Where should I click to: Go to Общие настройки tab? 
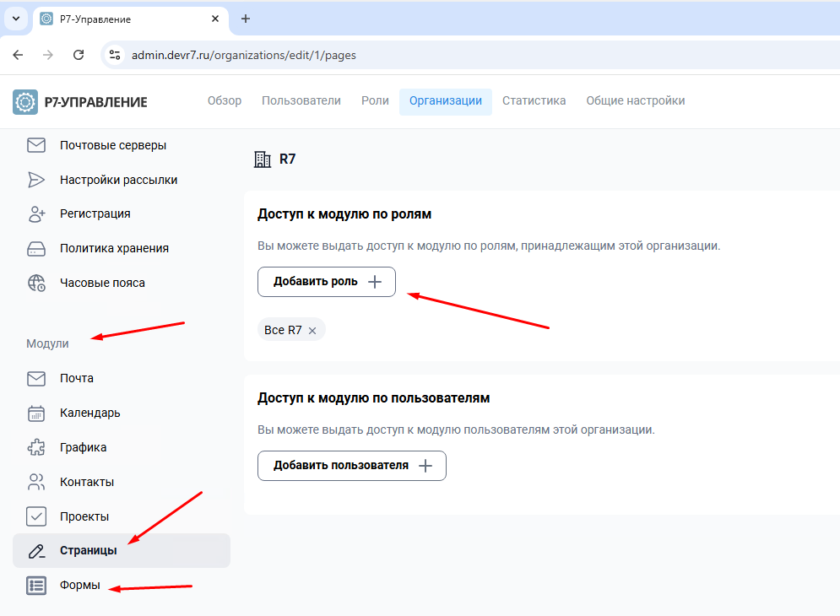(635, 100)
